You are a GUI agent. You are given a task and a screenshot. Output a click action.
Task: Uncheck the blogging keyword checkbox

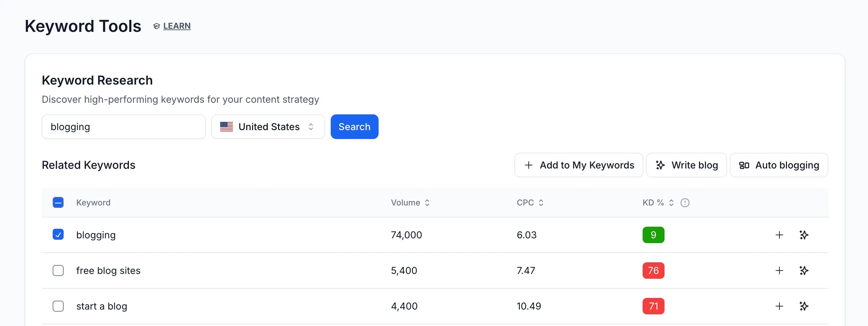[58, 234]
